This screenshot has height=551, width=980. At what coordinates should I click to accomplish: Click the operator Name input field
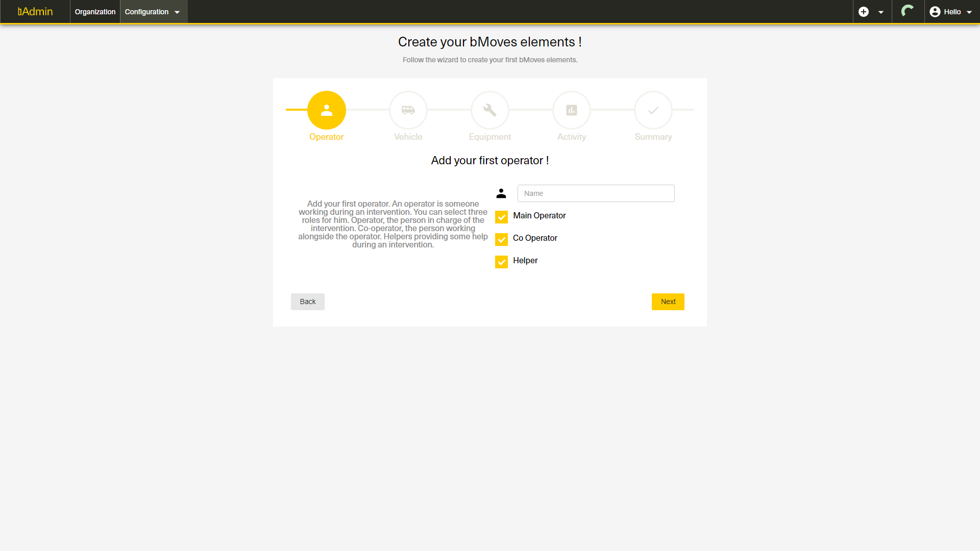point(596,193)
